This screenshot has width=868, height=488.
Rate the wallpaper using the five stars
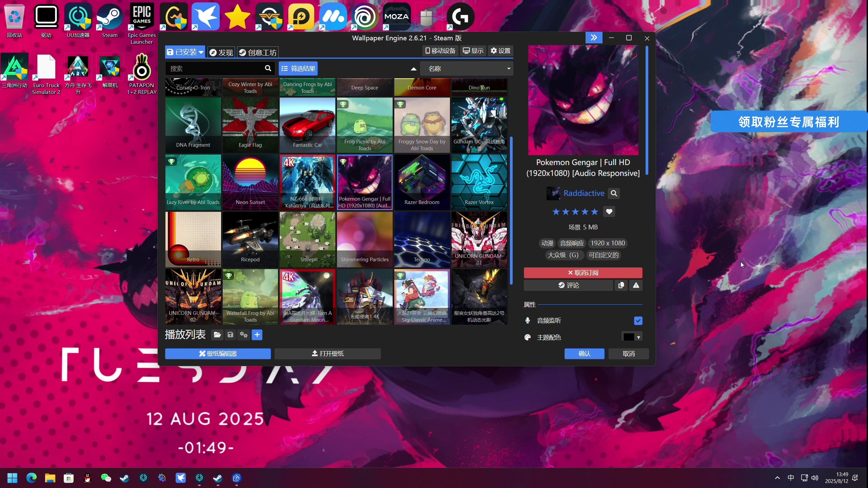click(575, 212)
